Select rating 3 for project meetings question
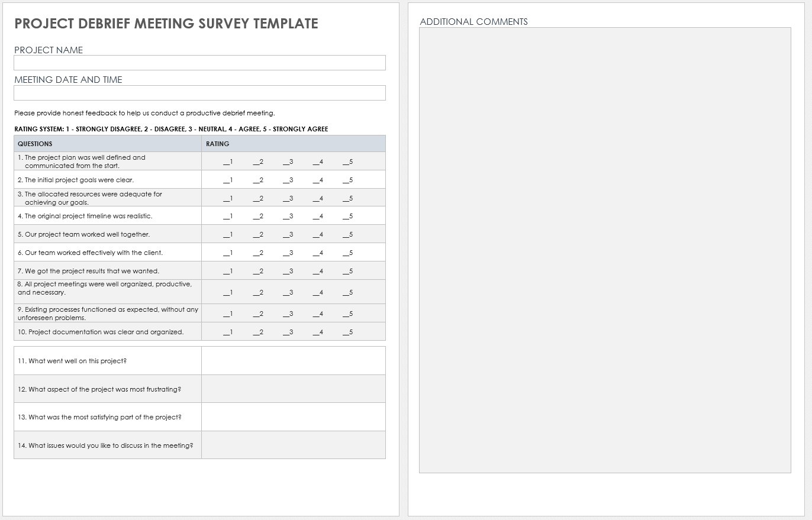This screenshot has height=520, width=812. (x=288, y=293)
